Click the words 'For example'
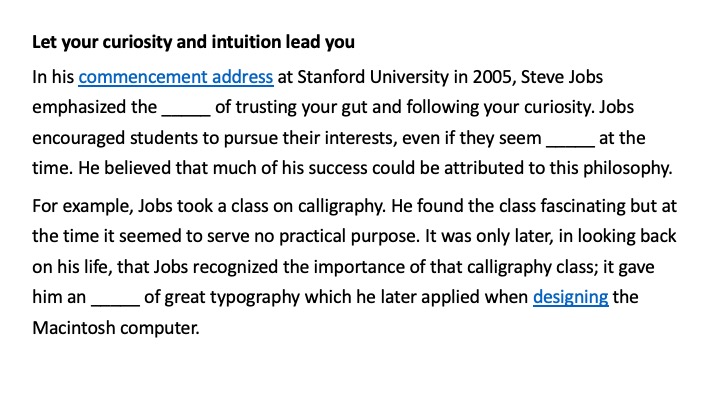The height and width of the screenshot is (405, 720). pos(77,207)
